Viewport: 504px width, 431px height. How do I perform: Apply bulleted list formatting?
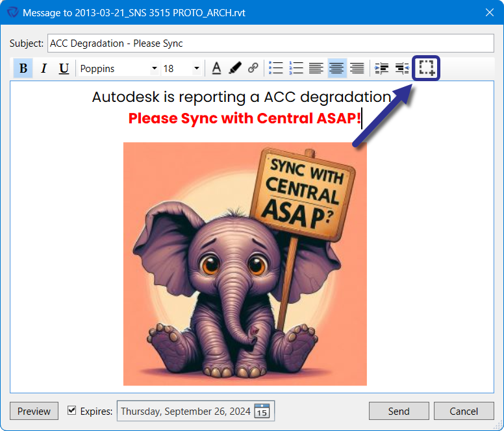coord(276,68)
